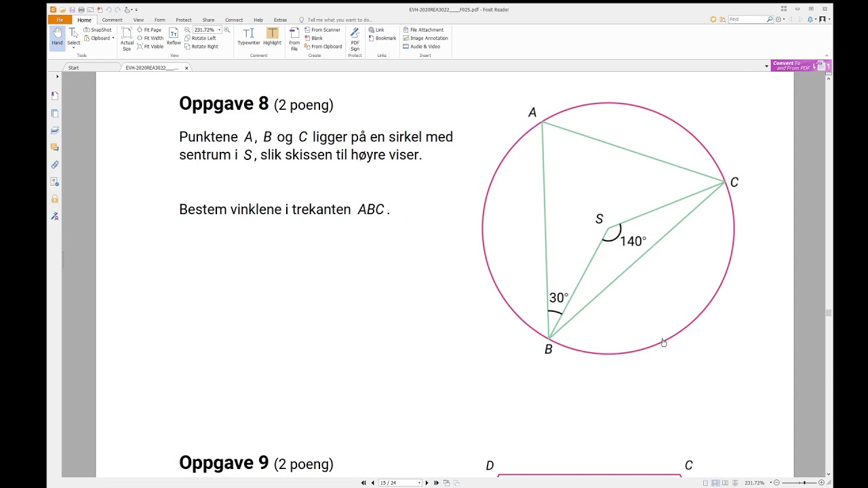Open the Attachments paperclip panel
868x488 pixels.
[x=55, y=165]
